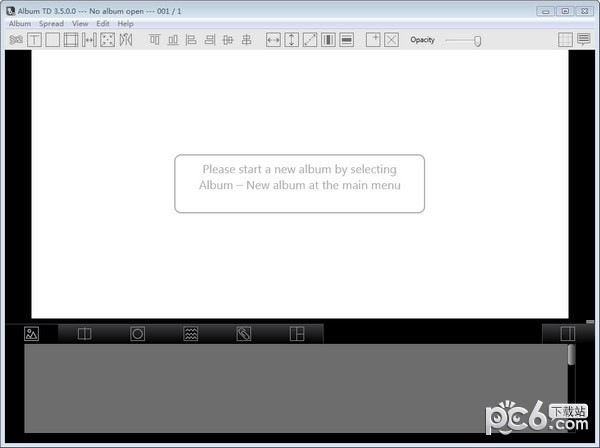Click the Opacity slider handle
Viewport: 600px width, 448px height.
[478, 40]
